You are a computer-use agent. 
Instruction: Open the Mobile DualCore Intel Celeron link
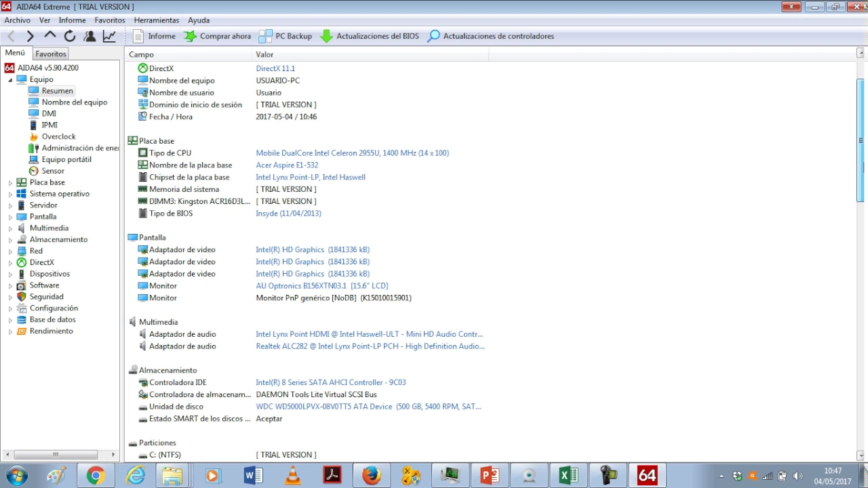click(352, 153)
